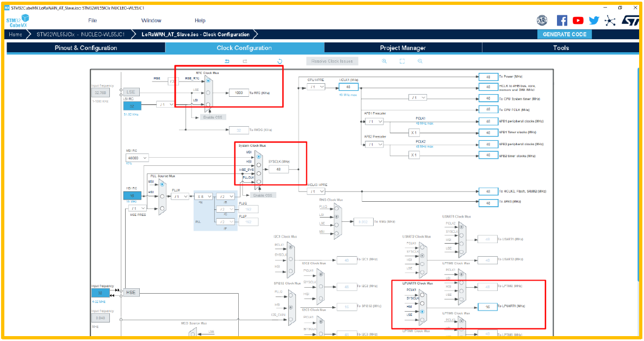This screenshot has height=341, width=644.
Task: Click the Resolve Clock Issues button
Action: [332, 61]
